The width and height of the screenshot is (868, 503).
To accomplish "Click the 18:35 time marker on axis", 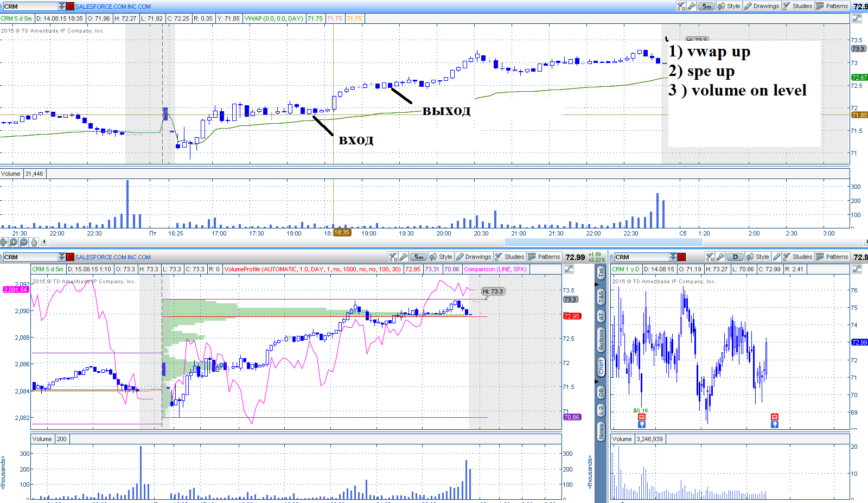I will (x=342, y=232).
